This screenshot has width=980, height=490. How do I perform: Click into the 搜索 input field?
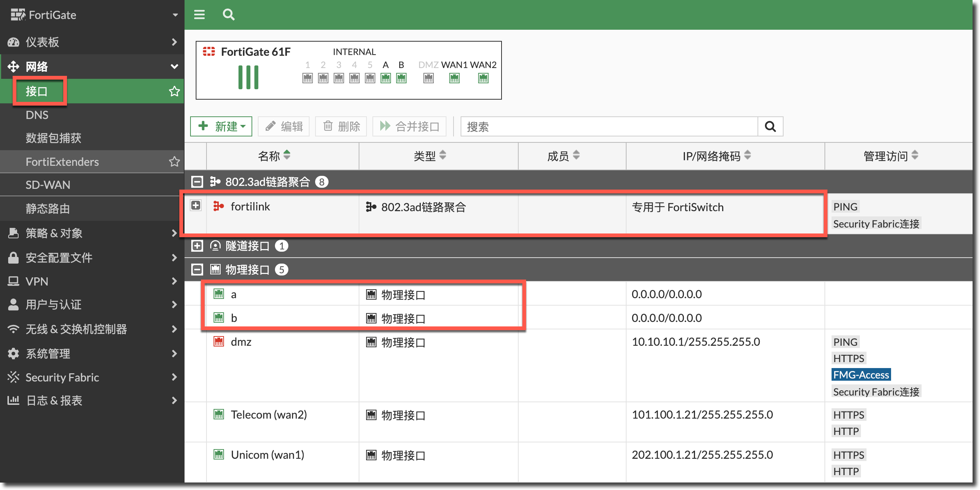click(609, 126)
